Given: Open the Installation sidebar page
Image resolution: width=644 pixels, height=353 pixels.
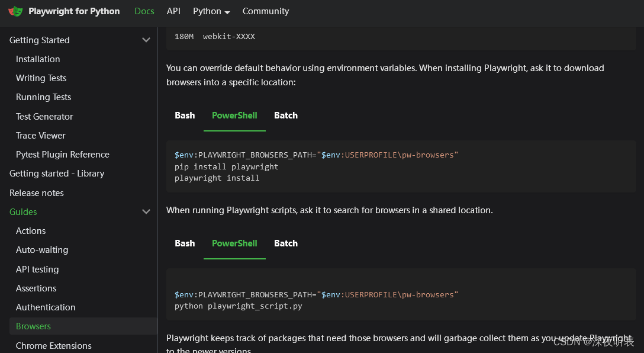Looking at the screenshot, I should (x=38, y=59).
